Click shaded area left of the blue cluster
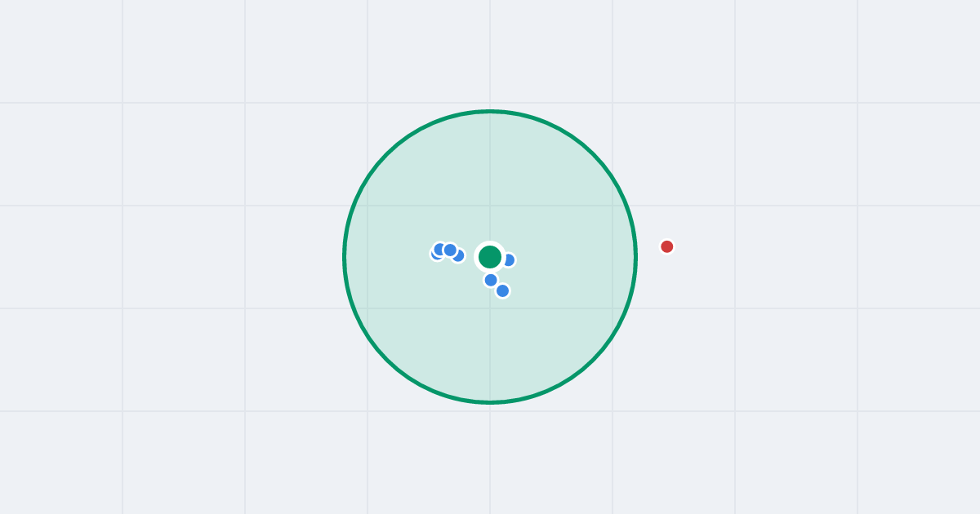The image size is (980, 514). point(388,255)
